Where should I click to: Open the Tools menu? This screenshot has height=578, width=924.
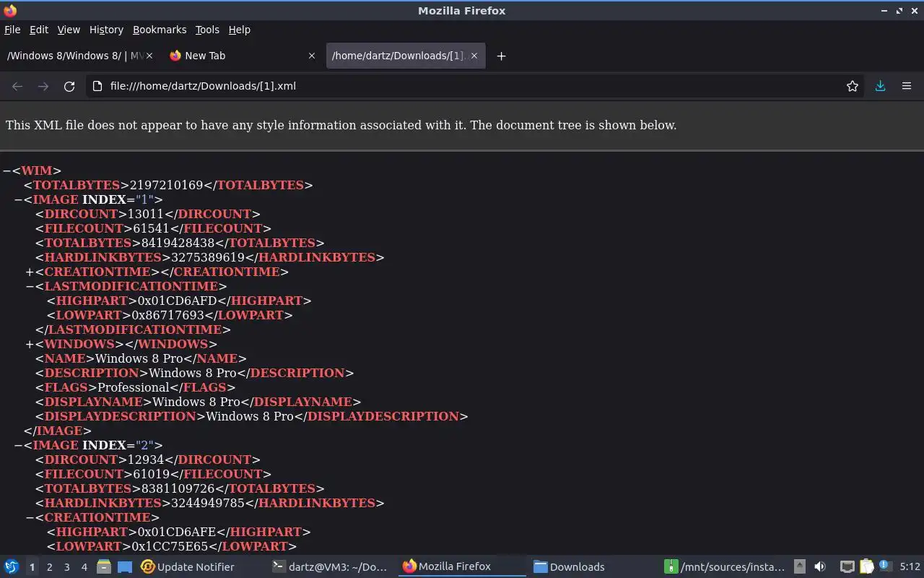click(x=207, y=30)
